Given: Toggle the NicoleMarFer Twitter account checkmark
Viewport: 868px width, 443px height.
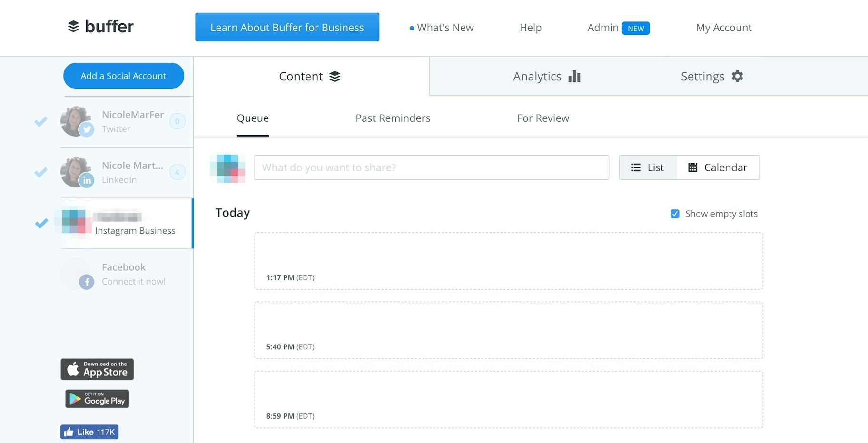Looking at the screenshot, I should [x=41, y=122].
